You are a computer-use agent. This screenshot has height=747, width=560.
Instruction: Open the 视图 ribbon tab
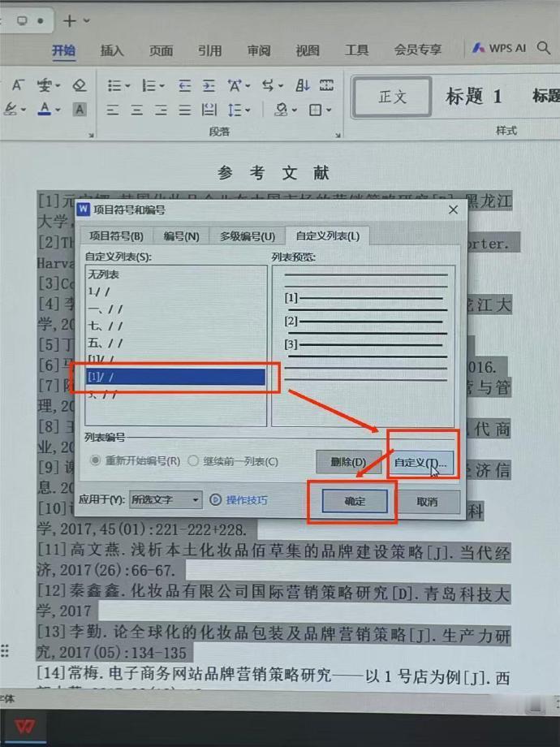[x=308, y=50]
